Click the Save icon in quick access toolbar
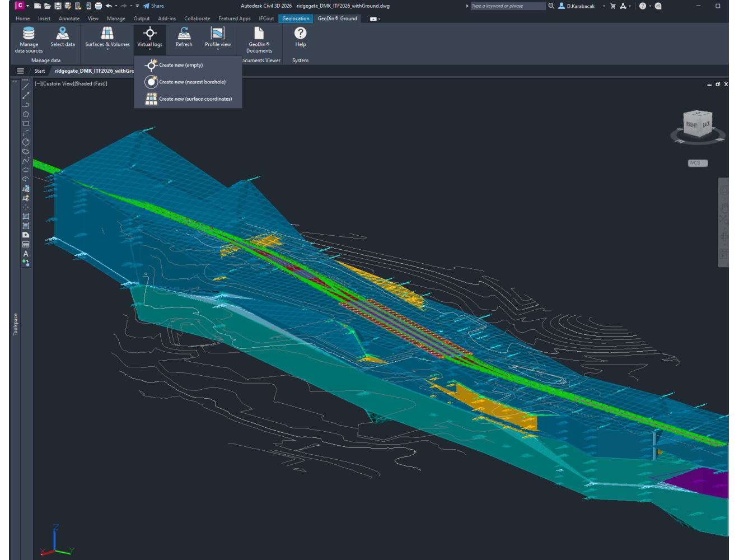The width and height of the screenshot is (739, 560). 58,6
